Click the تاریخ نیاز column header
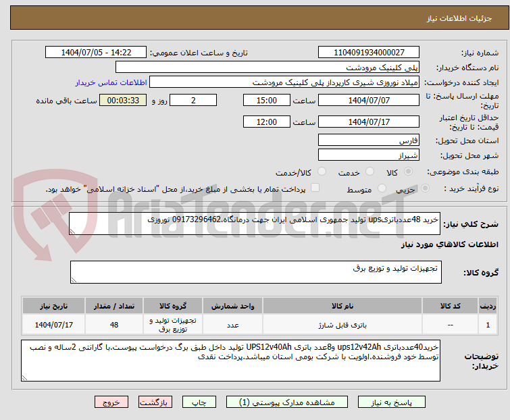 (x=53, y=306)
